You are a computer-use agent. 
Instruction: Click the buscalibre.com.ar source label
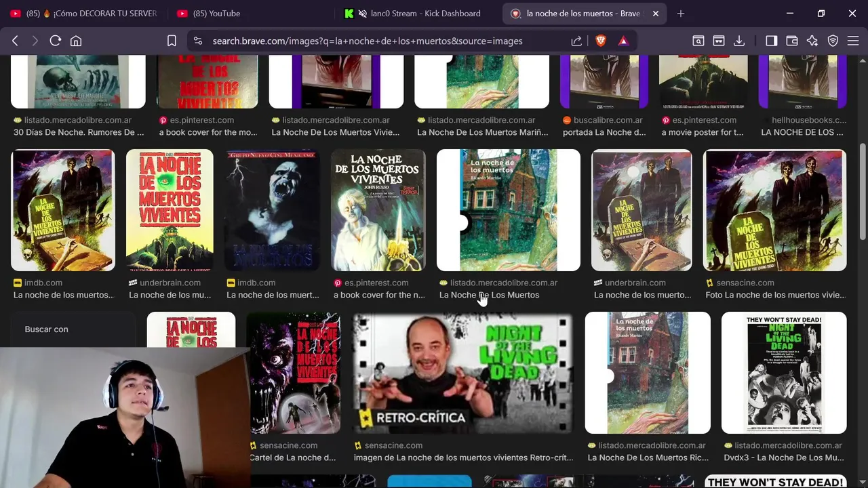[608, 120]
